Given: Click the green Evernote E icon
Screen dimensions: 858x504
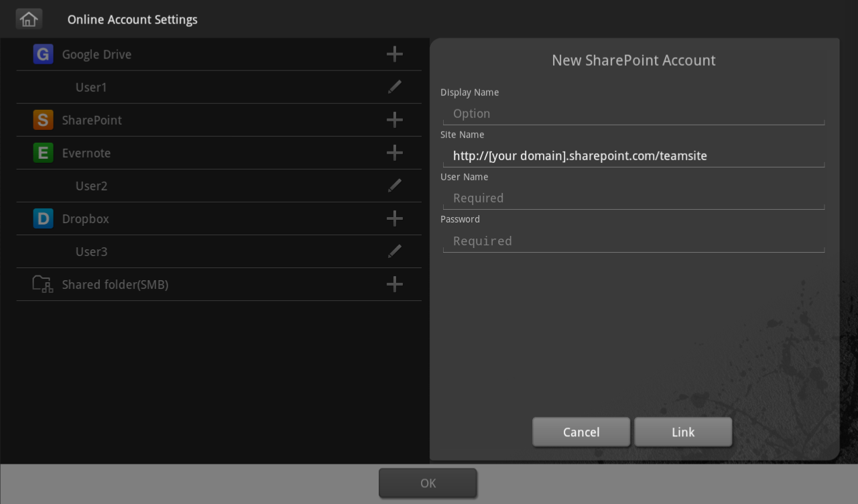Looking at the screenshot, I should tap(43, 153).
